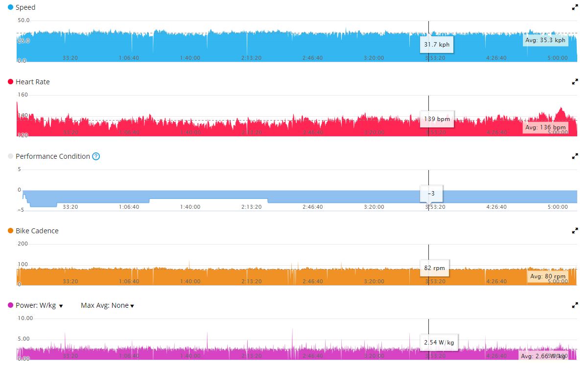
Task: Open the Max Avg: None dropdown
Action: pyautogui.click(x=107, y=305)
